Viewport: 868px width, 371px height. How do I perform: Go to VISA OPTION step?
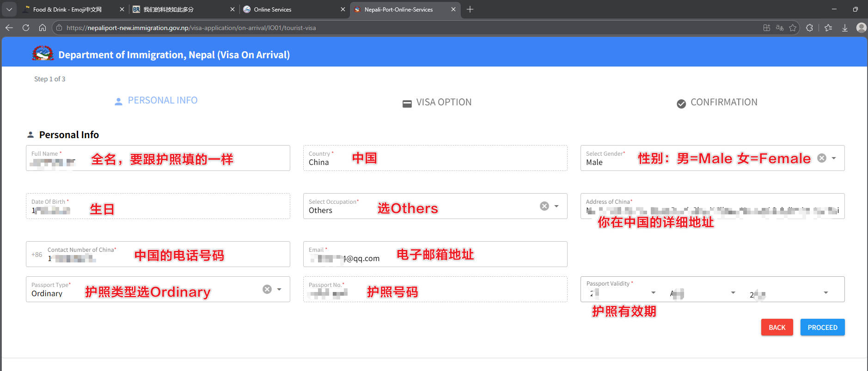tap(437, 103)
